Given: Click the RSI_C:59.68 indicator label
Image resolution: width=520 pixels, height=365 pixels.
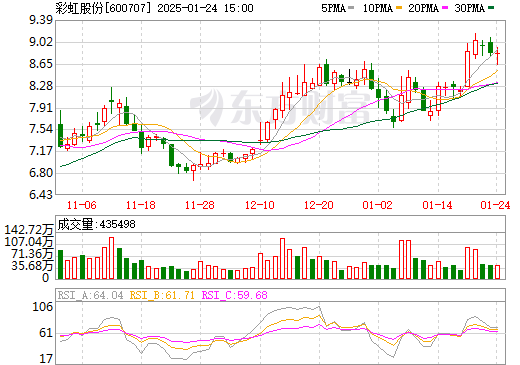Looking at the screenshot, I should [235, 295].
